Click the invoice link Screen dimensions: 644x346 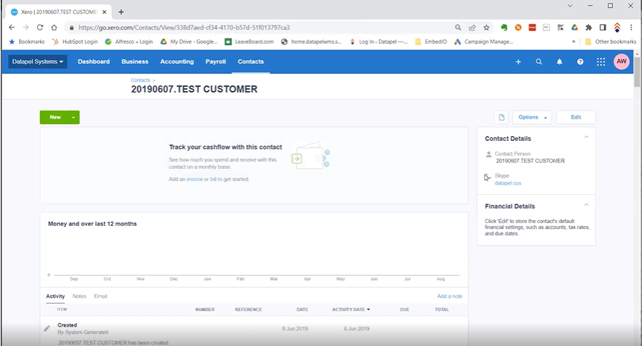[x=195, y=179]
